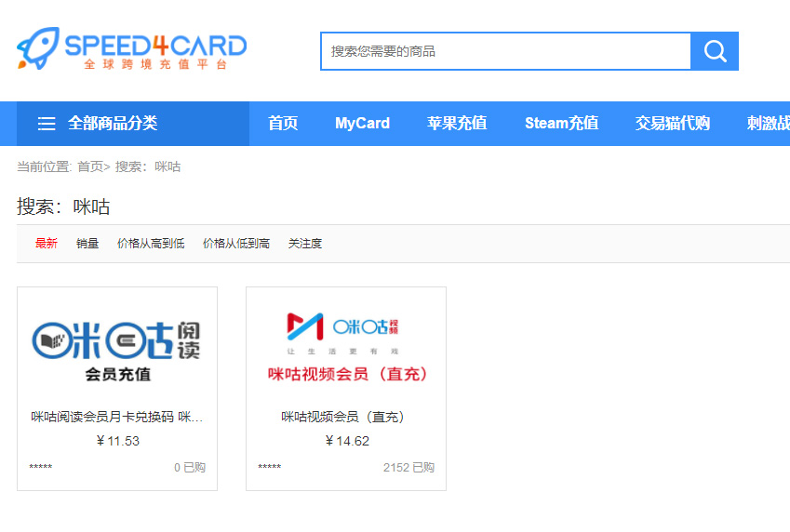The height and width of the screenshot is (532, 790).
Task: Click the 咪咕视频会员（直充） product title
Action: (x=343, y=417)
